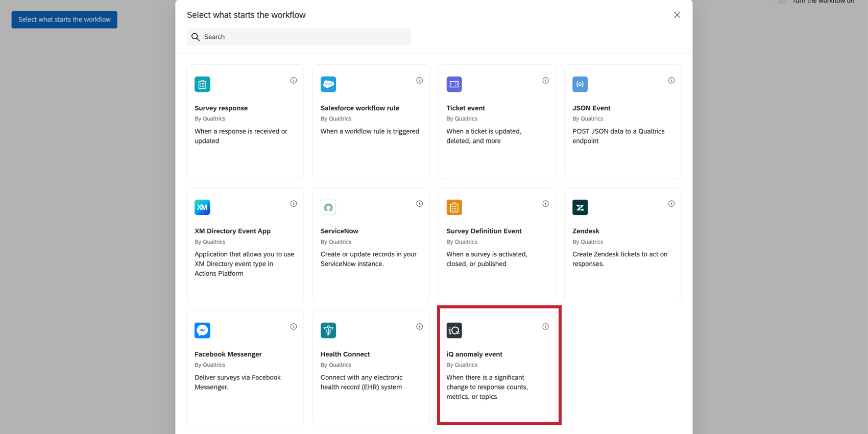Click the Survey Definition Event orange icon
The image size is (868, 434).
click(x=454, y=207)
